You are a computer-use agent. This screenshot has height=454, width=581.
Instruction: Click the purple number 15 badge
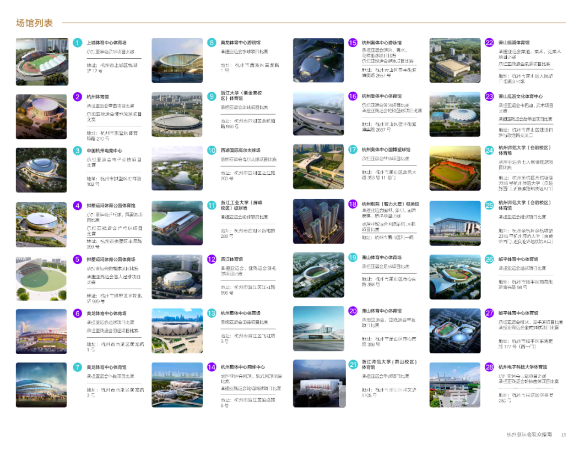[x=353, y=42]
